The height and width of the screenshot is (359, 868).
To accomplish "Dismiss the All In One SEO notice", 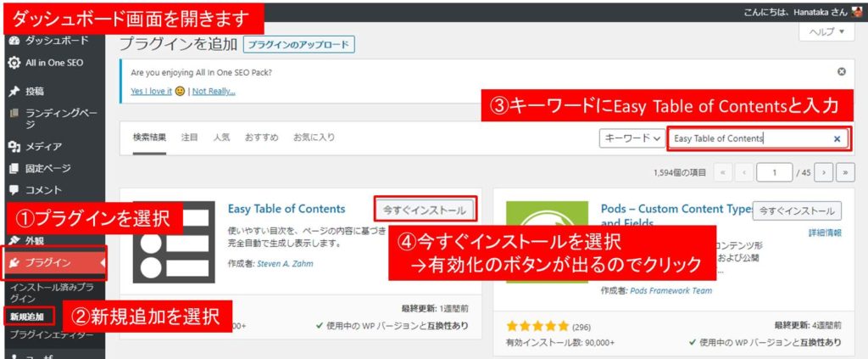I will pyautogui.click(x=842, y=71).
